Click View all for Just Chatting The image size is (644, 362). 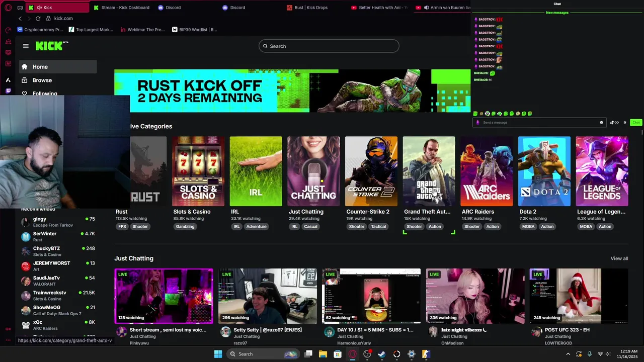pos(619,258)
